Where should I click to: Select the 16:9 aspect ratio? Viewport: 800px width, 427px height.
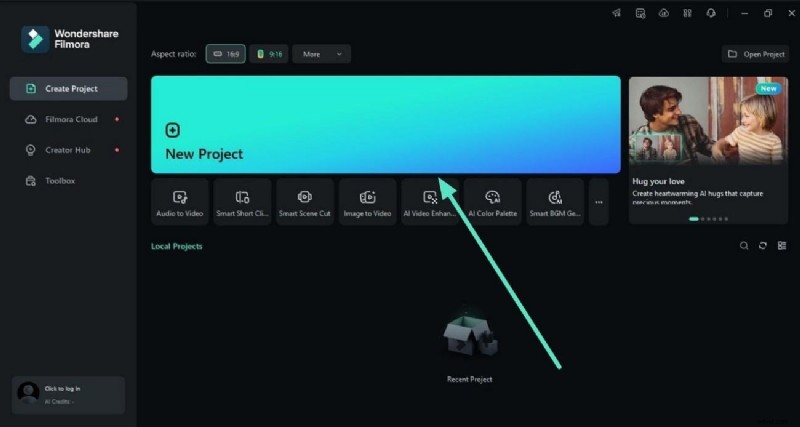(226, 54)
